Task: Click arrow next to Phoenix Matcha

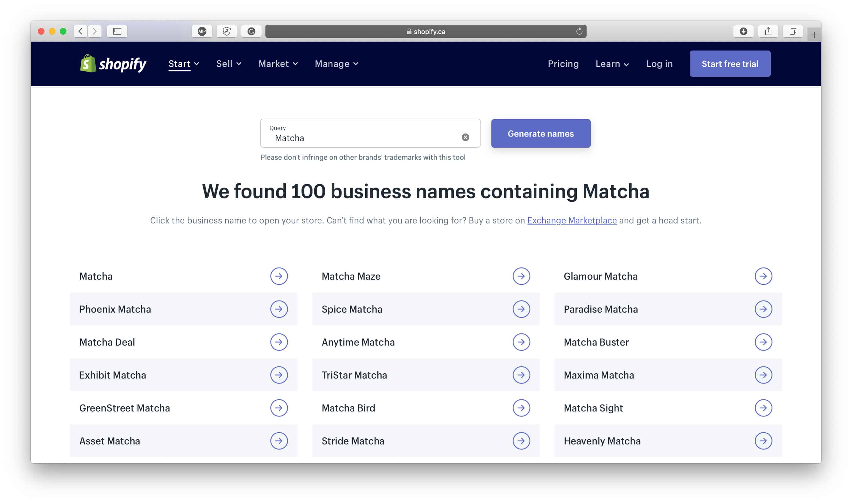Action: tap(279, 309)
